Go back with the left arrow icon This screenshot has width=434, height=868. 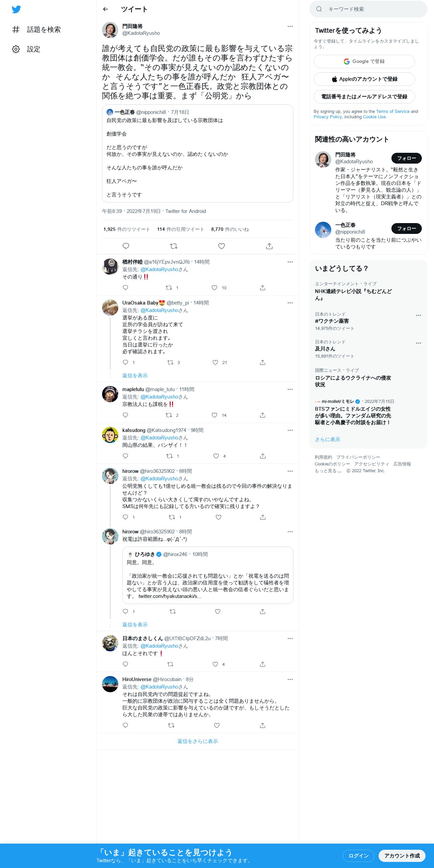coord(105,9)
